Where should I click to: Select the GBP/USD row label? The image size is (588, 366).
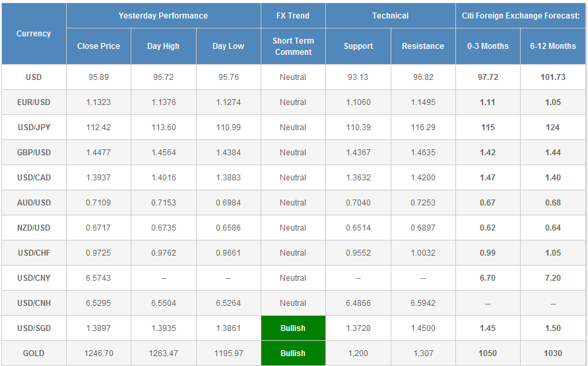click(34, 153)
